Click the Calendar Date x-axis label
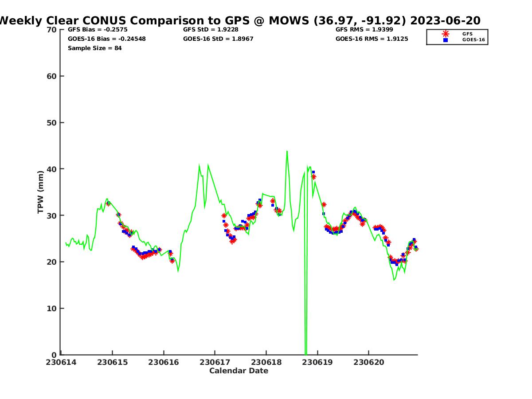 (x=239, y=371)
